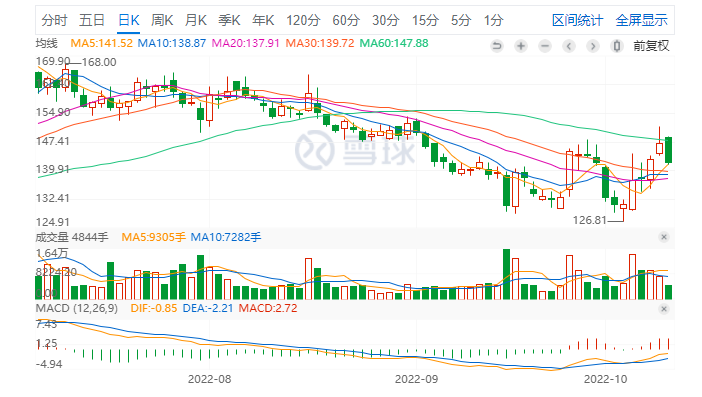Click the MACD (12,26,9) settings label
The width and height of the screenshot is (702, 397).
pos(77,308)
